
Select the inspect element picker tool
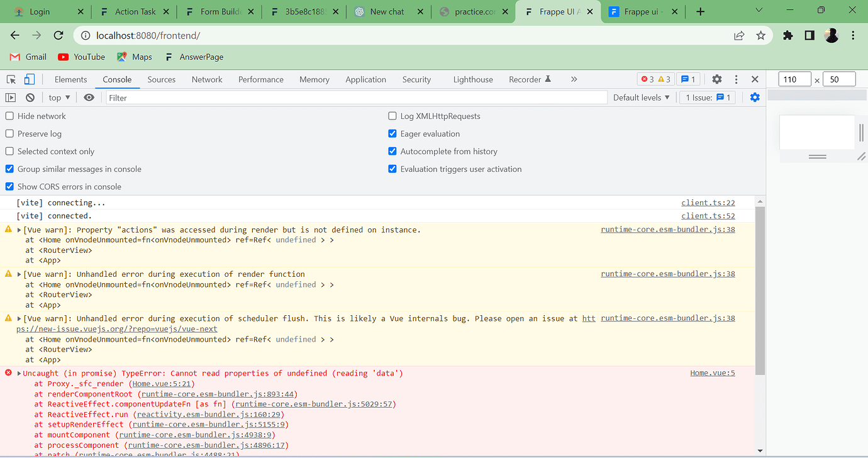[x=10, y=79]
